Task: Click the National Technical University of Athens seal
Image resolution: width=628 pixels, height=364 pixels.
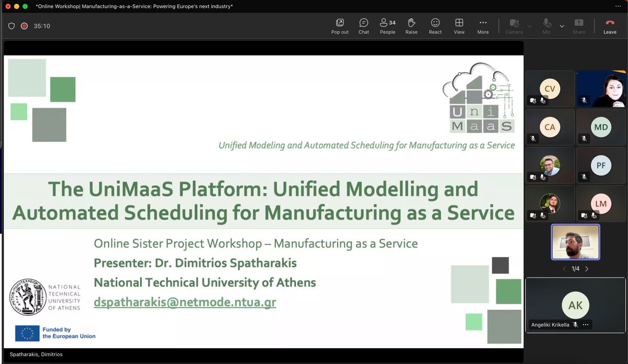Action: point(28,297)
